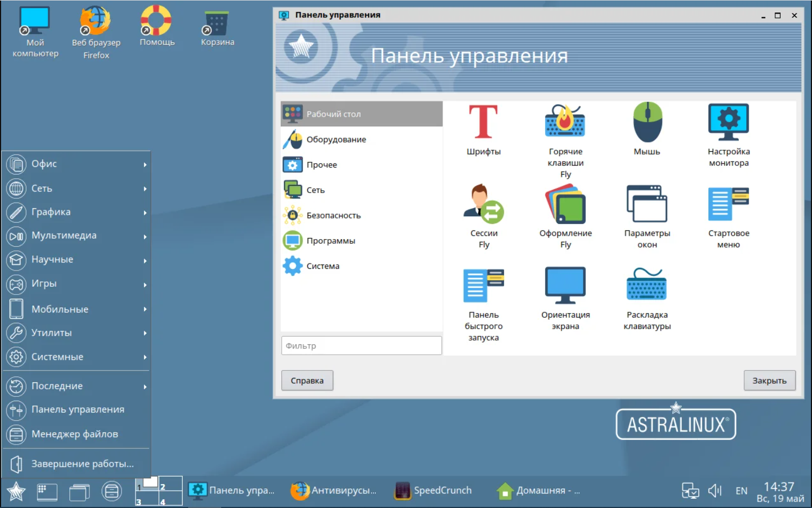
Task: Click inside the Фильтр field
Action: 361,345
